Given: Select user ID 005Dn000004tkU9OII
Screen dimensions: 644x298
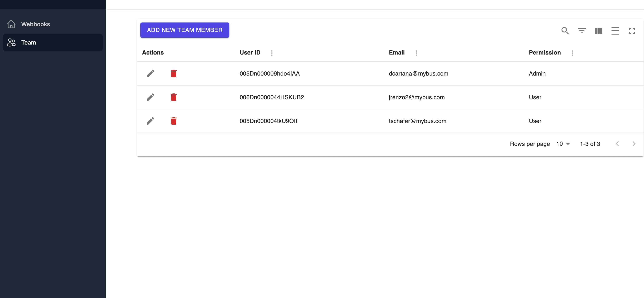Looking at the screenshot, I should click(268, 121).
